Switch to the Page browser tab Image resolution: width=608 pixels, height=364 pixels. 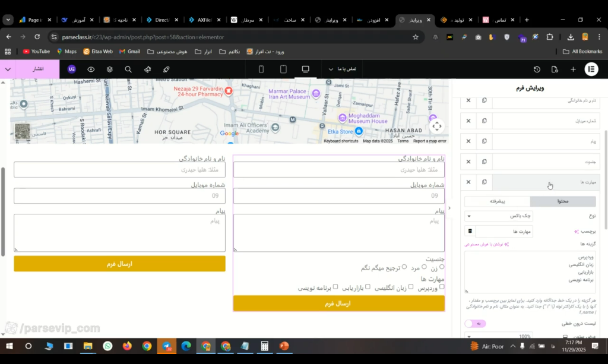(35, 20)
